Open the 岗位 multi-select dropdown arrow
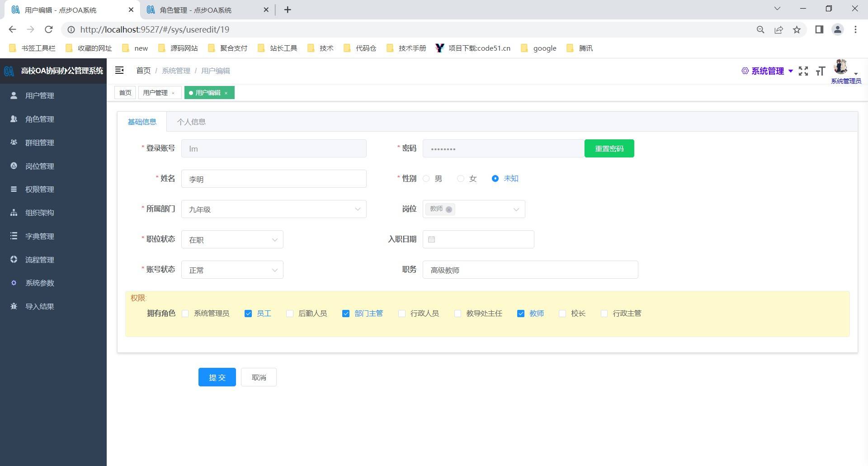Image resolution: width=868 pixels, height=466 pixels. [x=516, y=209]
